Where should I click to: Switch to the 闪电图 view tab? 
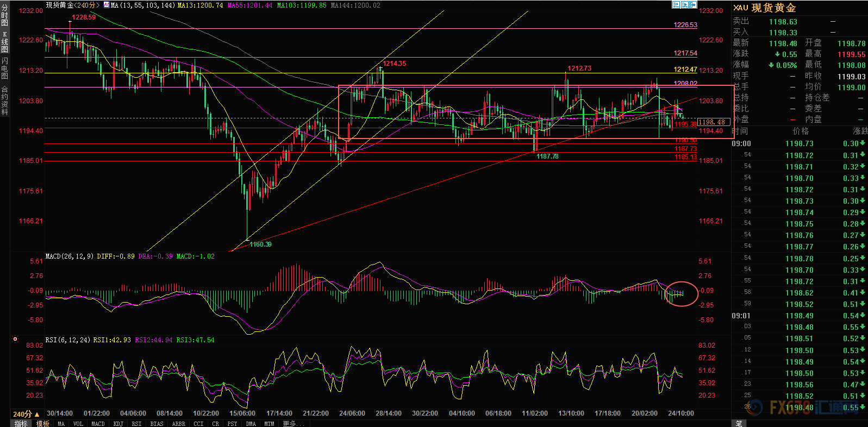[5, 68]
